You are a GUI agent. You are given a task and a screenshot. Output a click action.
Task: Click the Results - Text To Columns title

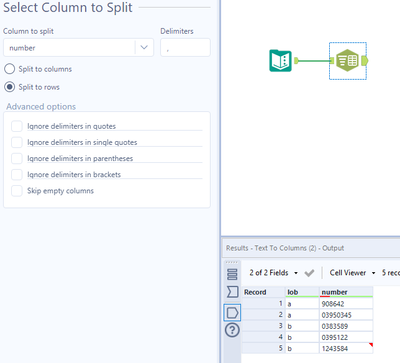(x=285, y=248)
